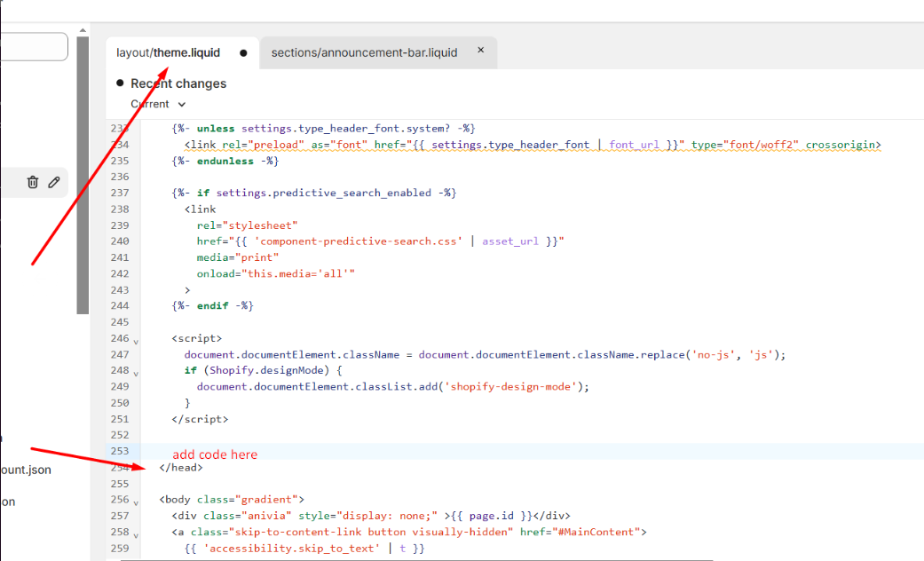Click the unless settings.type_header_font.system line
Screen dimensions: 924x561
click(x=323, y=128)
